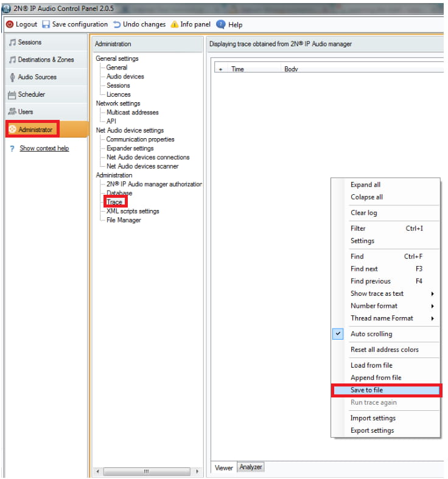The height and width of the screenshot is (479, 448).
Task: Click the plus column header in trace table
Action: point(220,69)
